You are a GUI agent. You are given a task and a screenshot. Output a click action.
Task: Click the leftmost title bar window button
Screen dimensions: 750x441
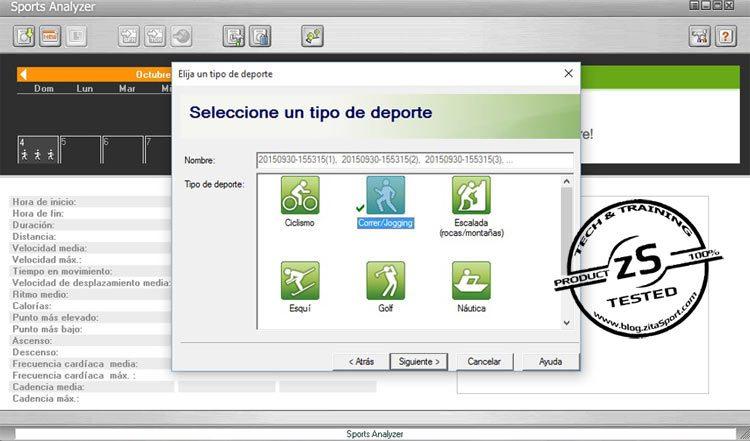pos(695,5)
